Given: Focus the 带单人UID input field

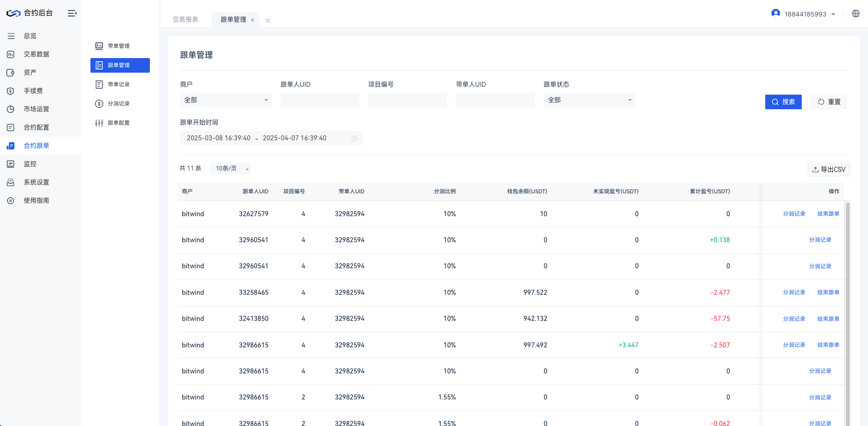Looking at the screenshot, I should coord(495,100).
